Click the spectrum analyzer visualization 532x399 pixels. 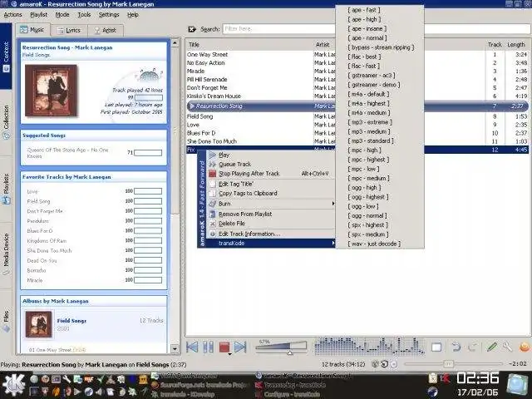[369, 347]
